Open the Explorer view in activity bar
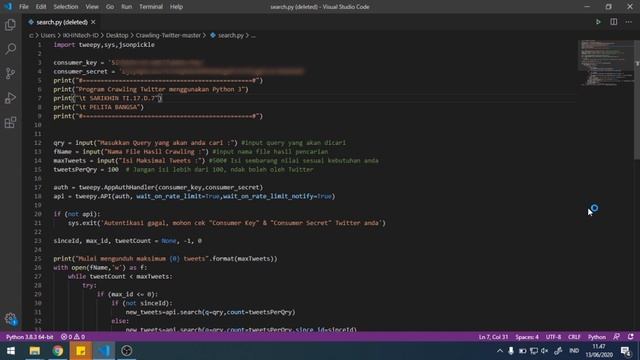Screen dimensions: 640x360 point(10,25)
